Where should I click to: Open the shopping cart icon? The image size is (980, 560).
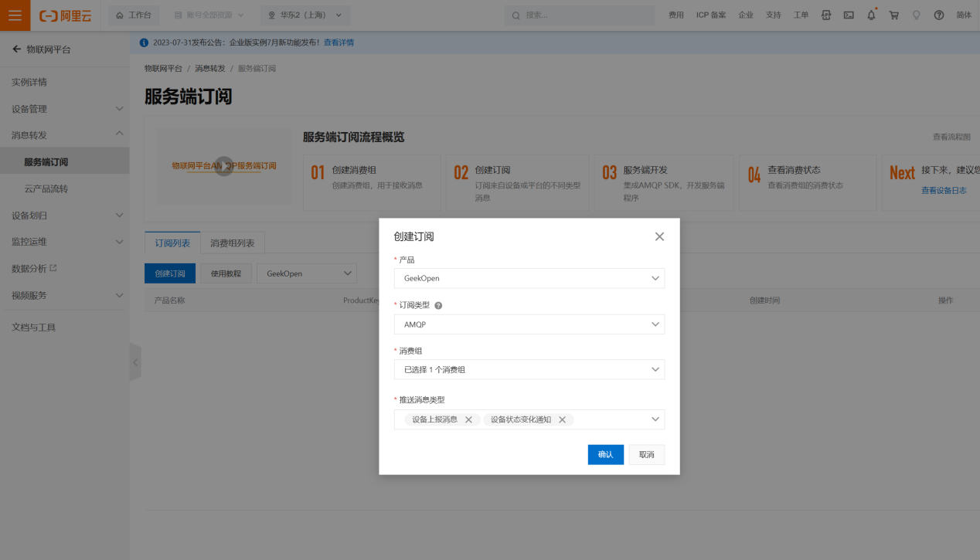893,15
